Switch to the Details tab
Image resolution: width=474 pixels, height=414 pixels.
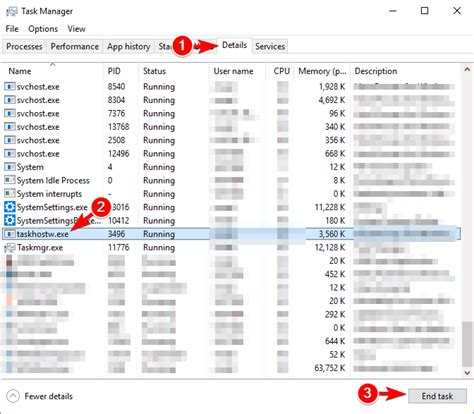point(234,45)
